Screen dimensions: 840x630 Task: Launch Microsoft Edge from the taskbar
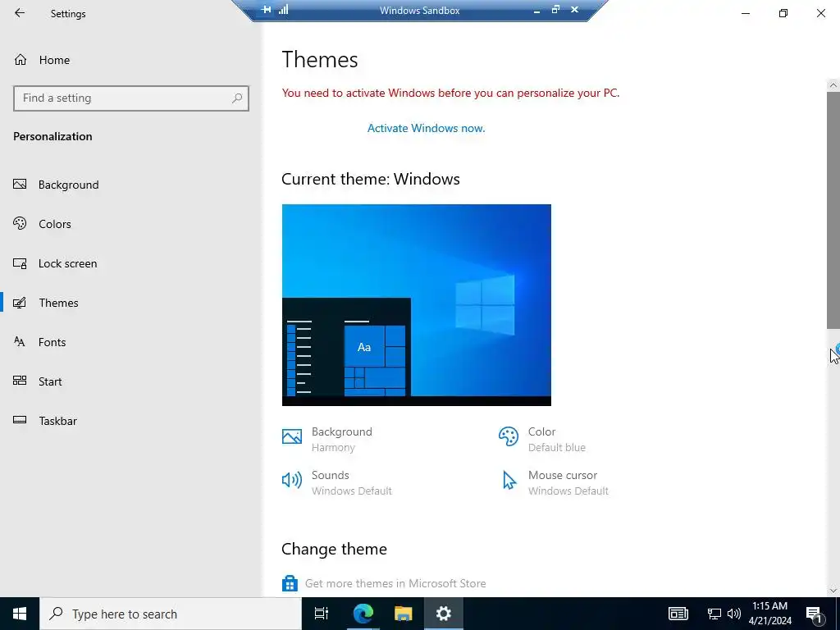(363, 614)
